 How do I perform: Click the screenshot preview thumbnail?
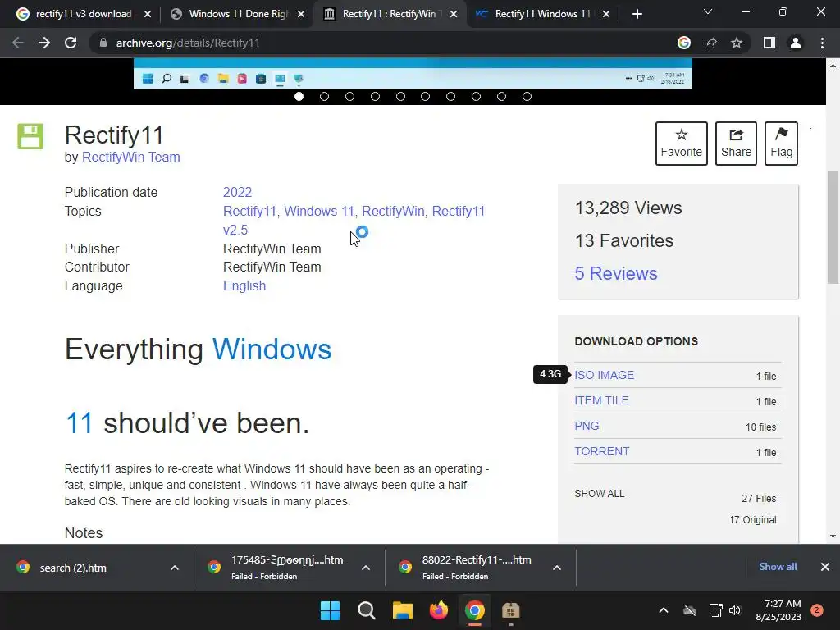click(x=413, y=73)
